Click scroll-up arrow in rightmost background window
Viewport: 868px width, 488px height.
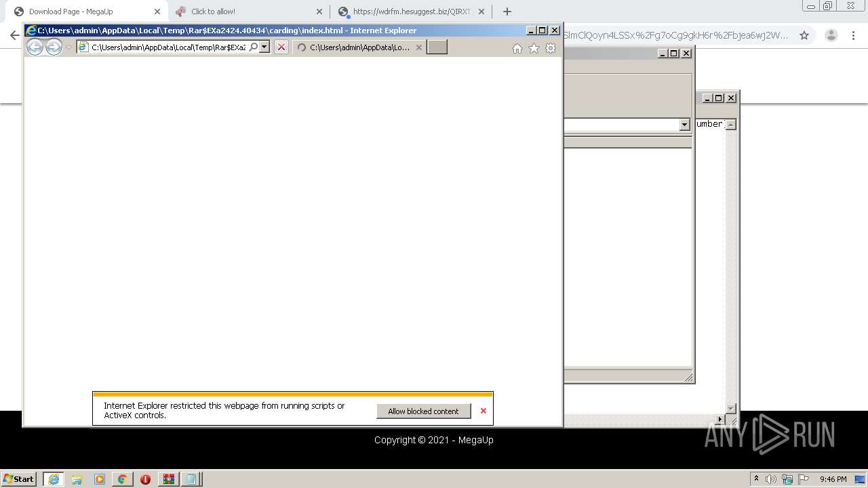[730, 124]
